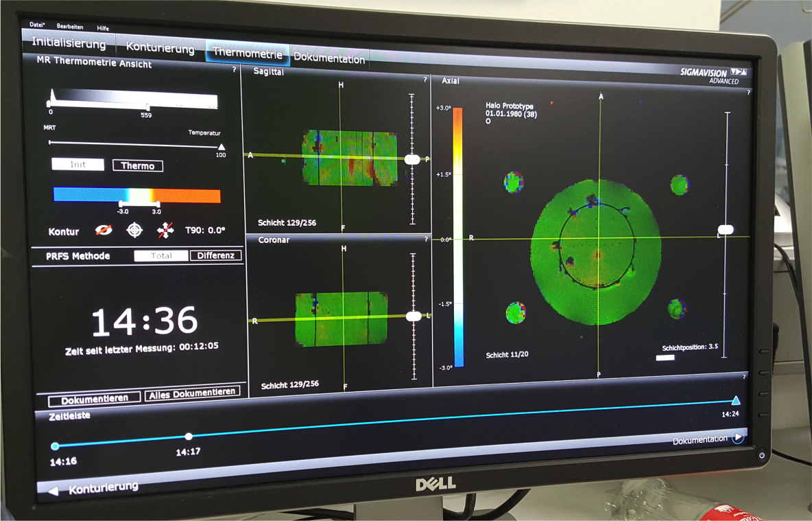This screenshot has width=812, height=521.
Task: Click the Alles Dokumentieren button
Action: [193, 393]
